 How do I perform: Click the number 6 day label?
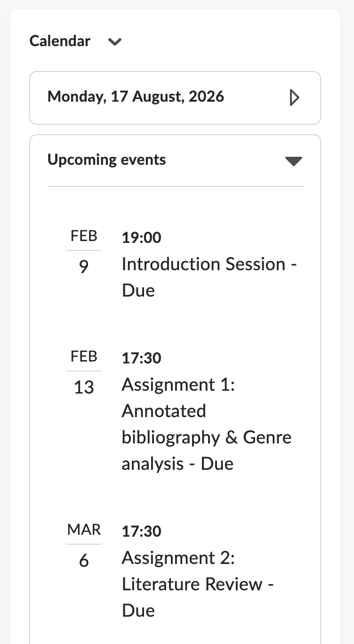(x=84, y=561)
